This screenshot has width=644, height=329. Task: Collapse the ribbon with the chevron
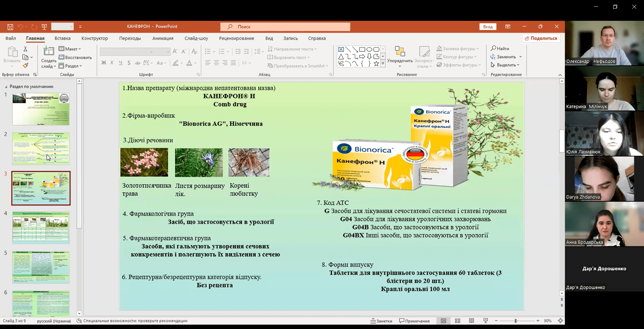(x=560, y=75)
